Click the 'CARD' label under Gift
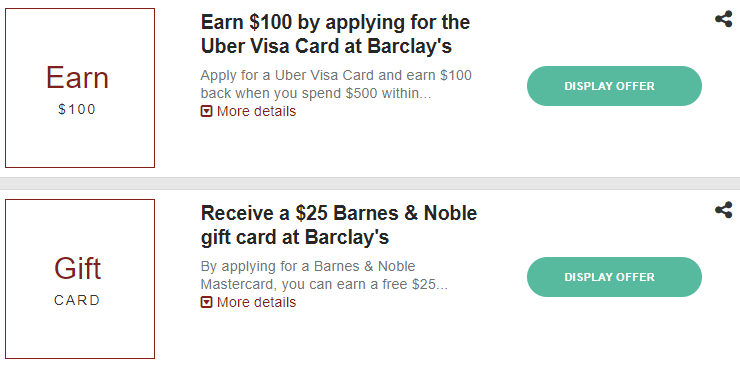Viewport: 740px width, 365px height. tap(77, 300)
